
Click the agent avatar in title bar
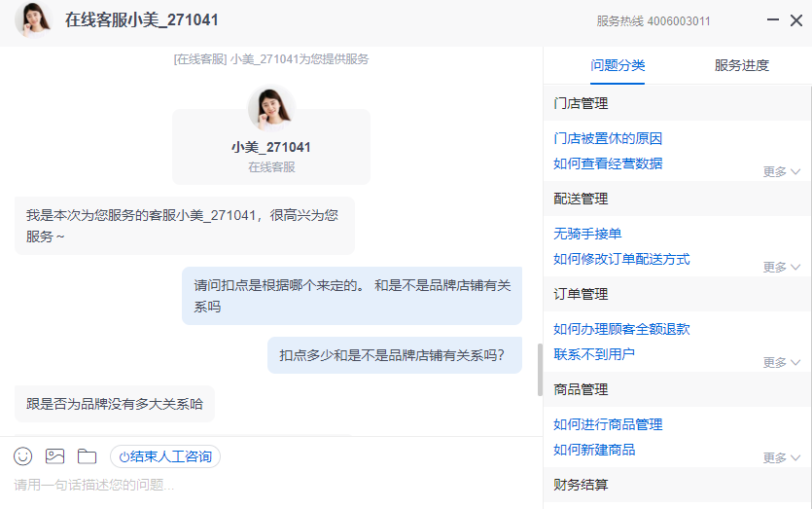pyautogui.click(x=34, y=20)
